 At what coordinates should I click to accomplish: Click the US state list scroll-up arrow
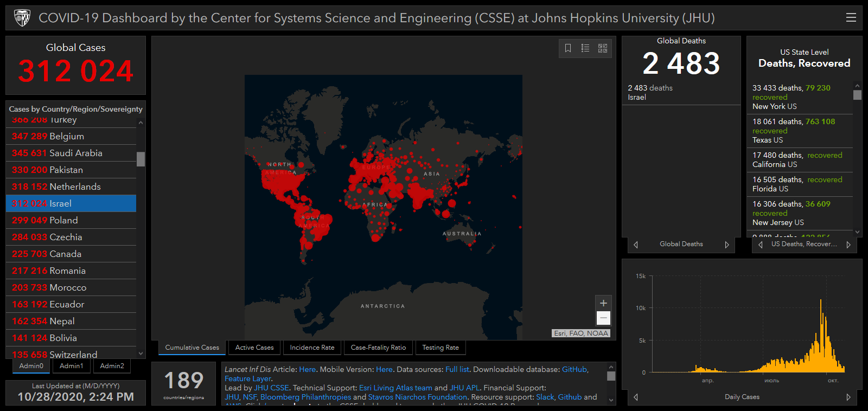coord(857,86)
